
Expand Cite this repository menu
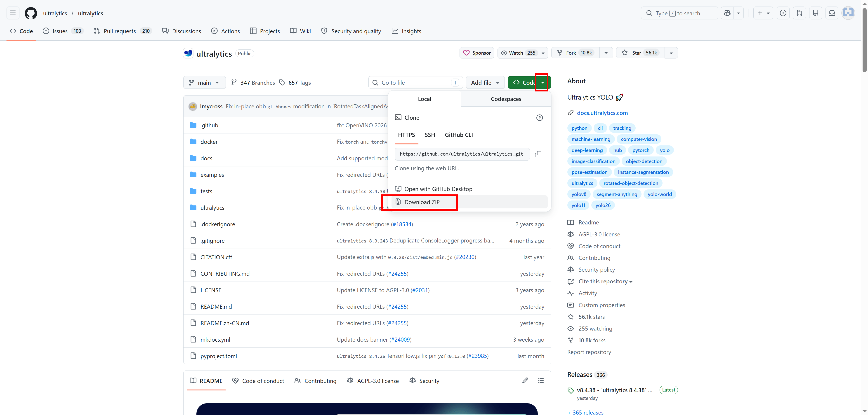pos(605,281)
